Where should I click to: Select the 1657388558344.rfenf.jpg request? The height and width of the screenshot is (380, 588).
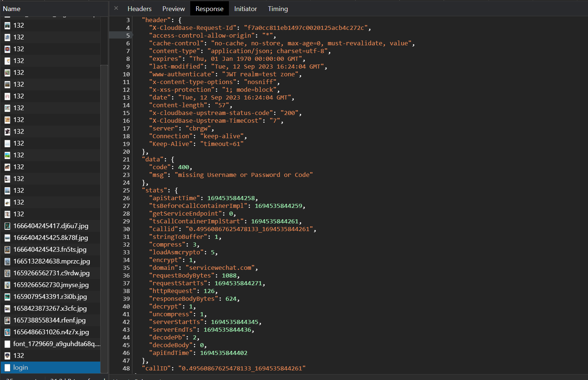coord(51,320)
